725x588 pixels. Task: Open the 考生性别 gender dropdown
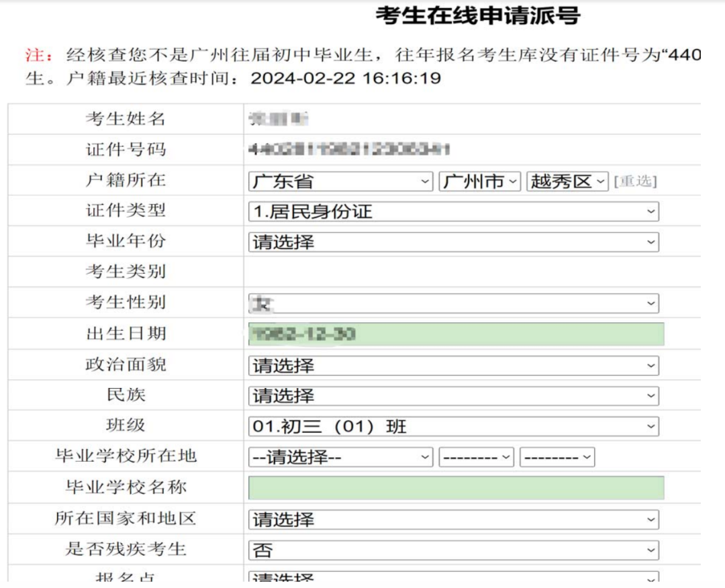point(450,303)
